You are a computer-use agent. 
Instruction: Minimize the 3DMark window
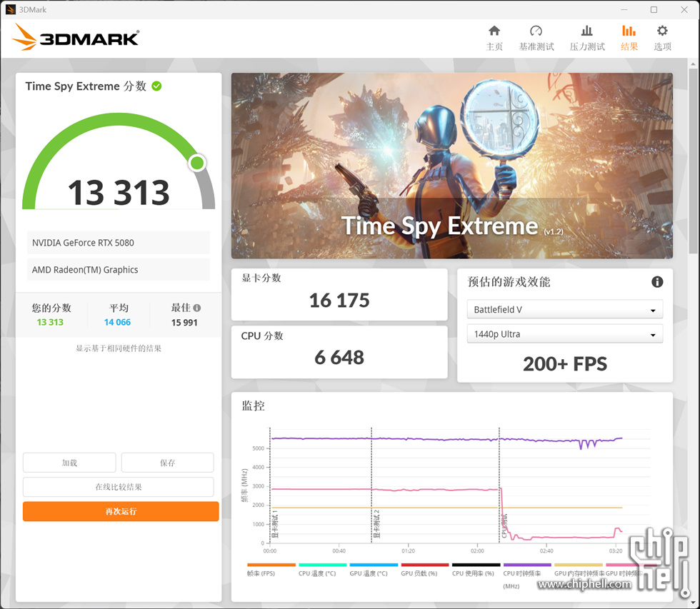pyautogui.click(x=624, y=10)
